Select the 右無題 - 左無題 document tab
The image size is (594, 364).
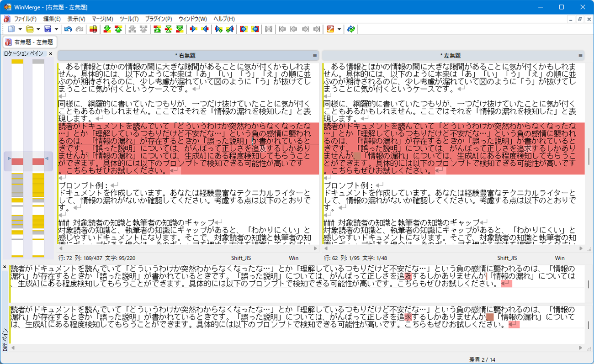tap(29, 42)
